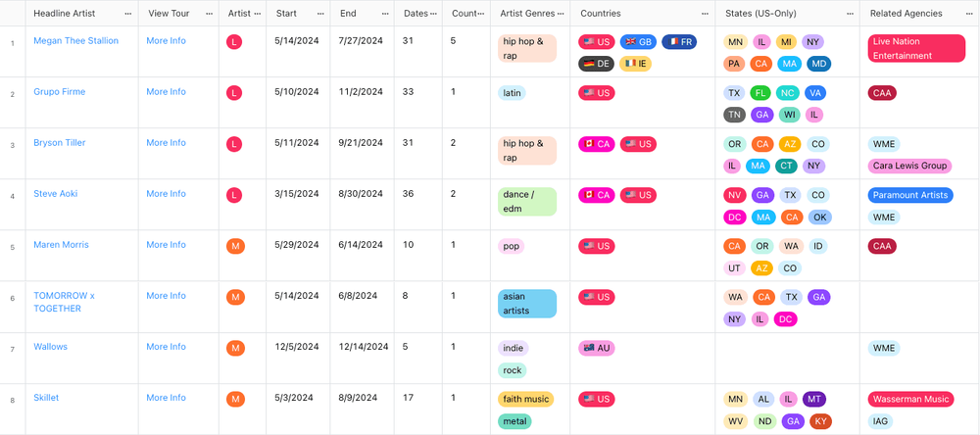The height and width of the screenshot is (435, 980).
Task: Click L artist badge in Steve Aoki row
Action: click(234, 196)
